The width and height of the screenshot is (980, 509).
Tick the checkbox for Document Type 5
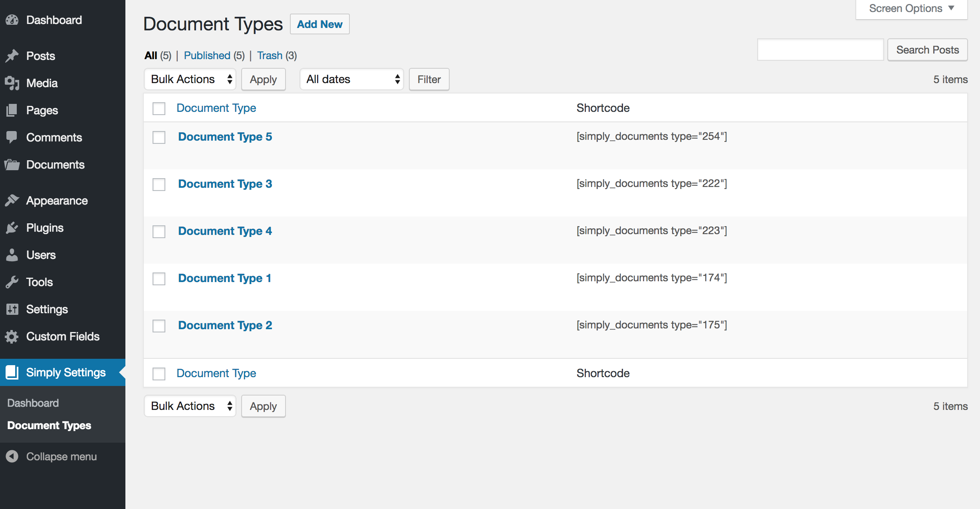coord(159,137)
